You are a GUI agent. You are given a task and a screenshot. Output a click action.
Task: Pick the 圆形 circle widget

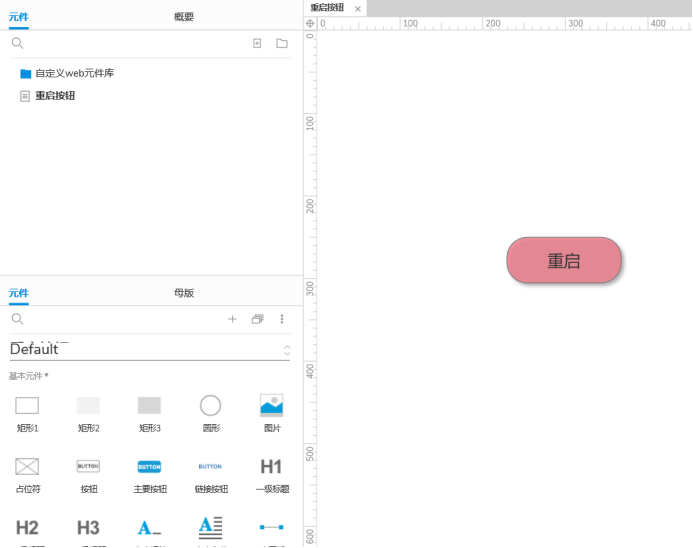tap(210, 413)
